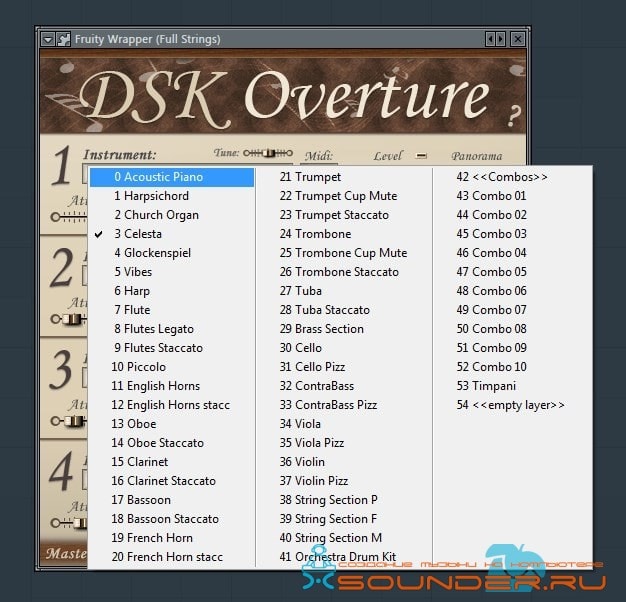Pick 24 Trombone
Image resolution: width=626 pixels, height=602 pixels.
click(344, 234)
